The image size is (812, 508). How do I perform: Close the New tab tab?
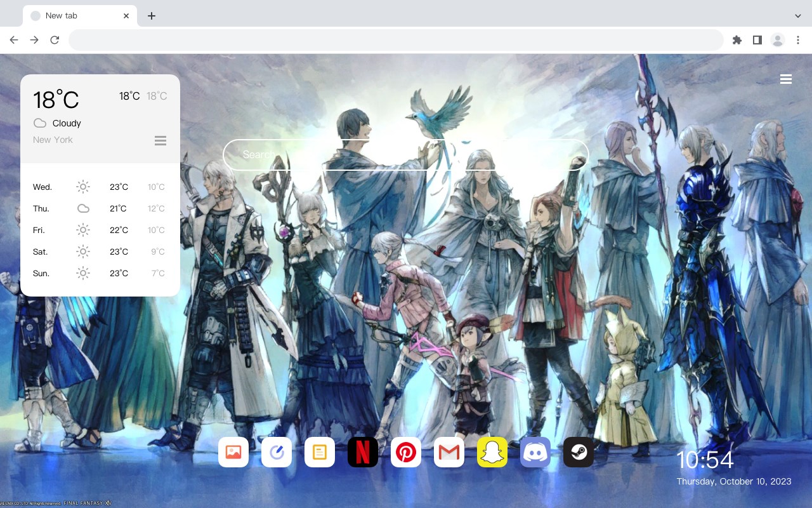(x=126, y=16)
